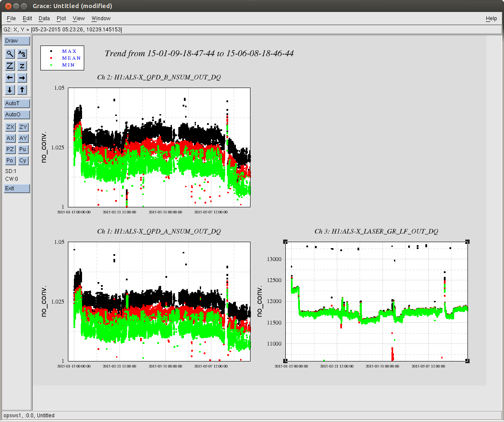The height and width of the screenshot is (422, 504).
Task: Click the AutoO button
Action: click(17, 115)
